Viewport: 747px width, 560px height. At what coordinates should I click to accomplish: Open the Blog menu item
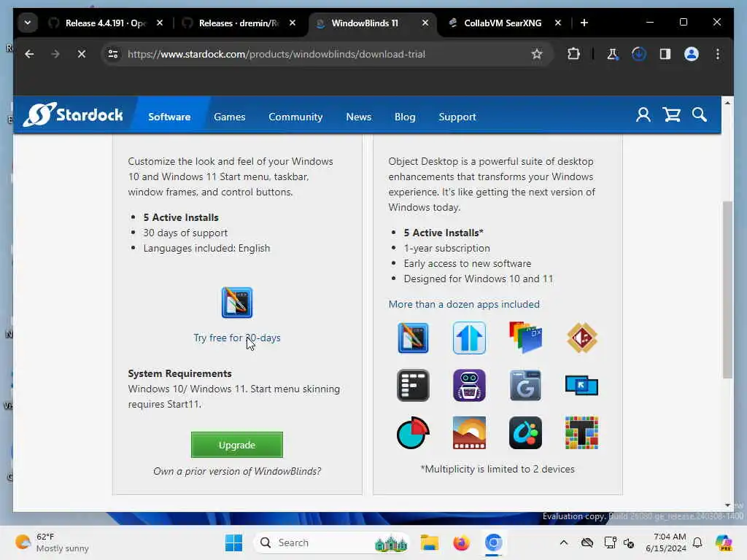point(405,117)
